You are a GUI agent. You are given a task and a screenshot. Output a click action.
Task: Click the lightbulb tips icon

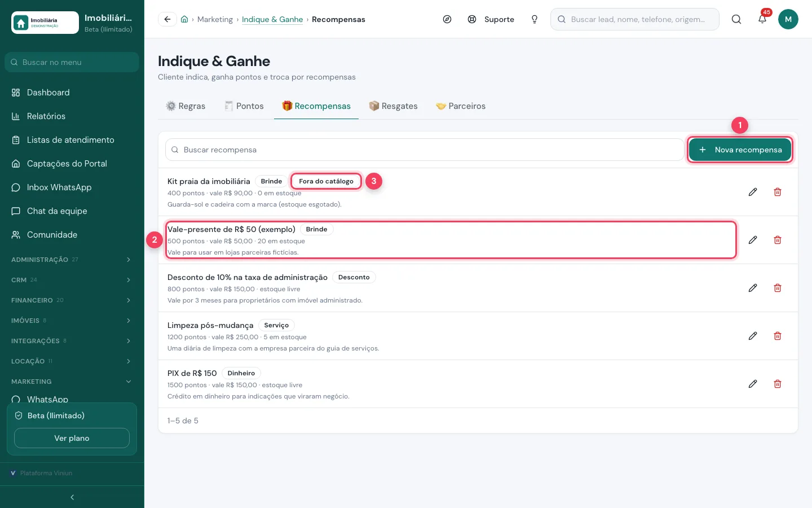(535, 19)
